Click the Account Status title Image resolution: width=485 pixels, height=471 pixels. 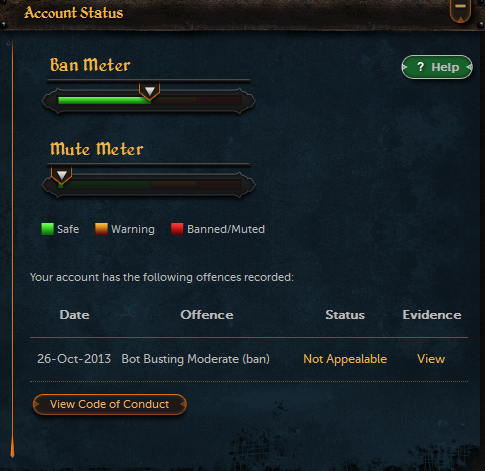click(x=74, y=13)
